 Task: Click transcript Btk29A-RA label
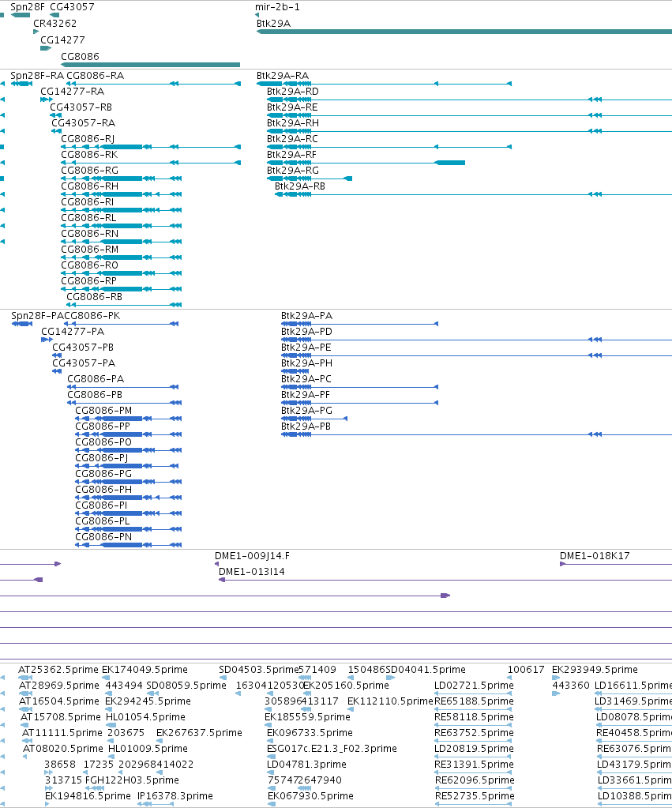[x=283, y=76]
